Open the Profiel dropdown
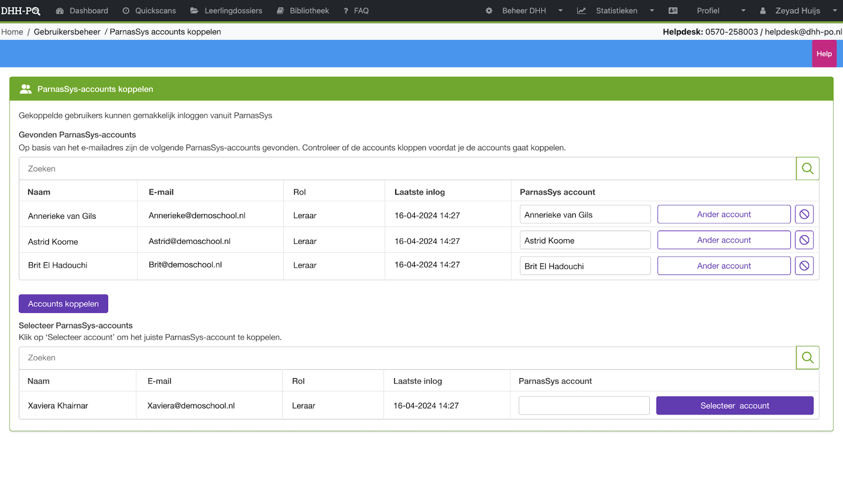Image resolution: width=843 pixels, height=504 pixels. click(720, 11)
